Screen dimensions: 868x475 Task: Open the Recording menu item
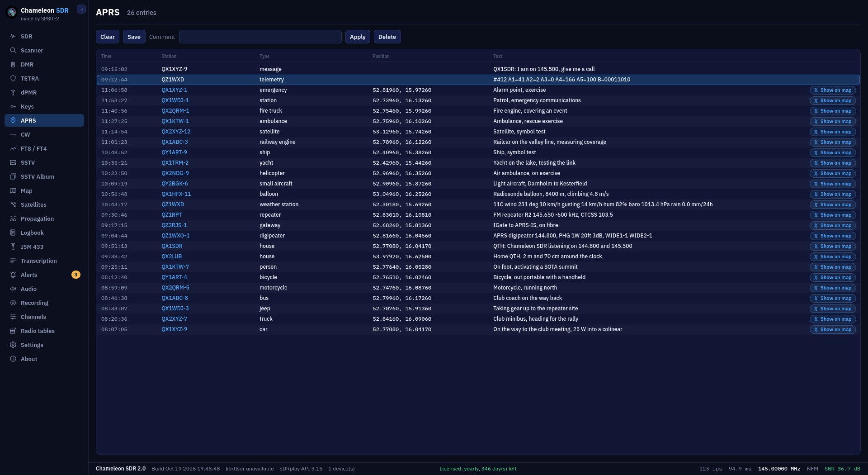44,303
